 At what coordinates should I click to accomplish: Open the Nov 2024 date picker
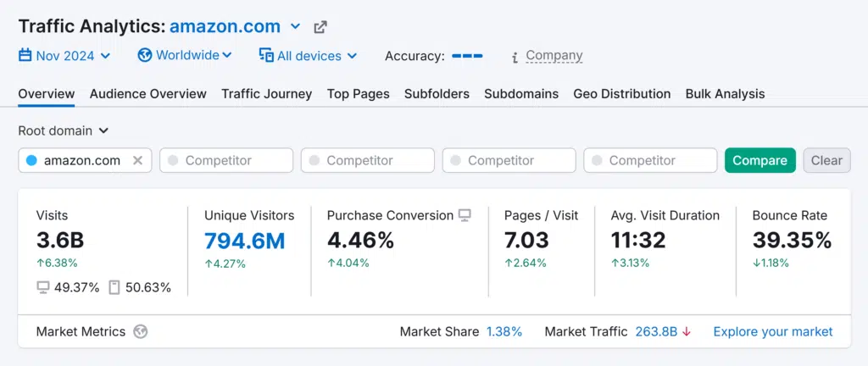click(x=64, y=56)
